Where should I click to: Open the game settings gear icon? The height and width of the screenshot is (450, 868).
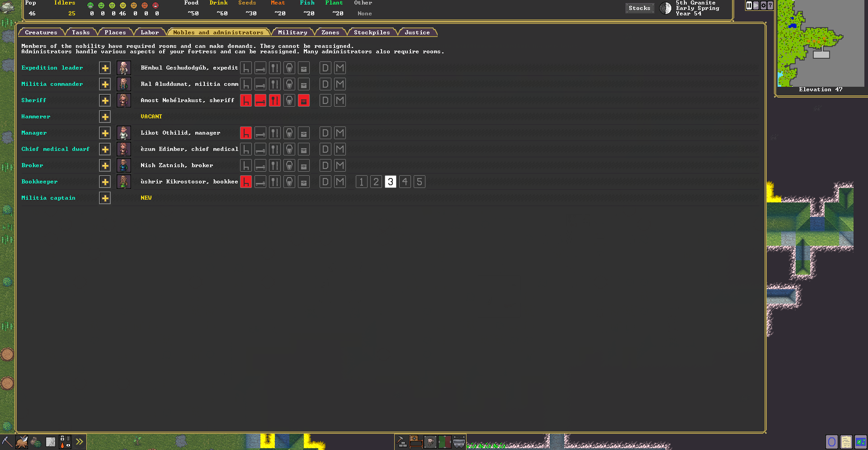(x=764, y=5)
